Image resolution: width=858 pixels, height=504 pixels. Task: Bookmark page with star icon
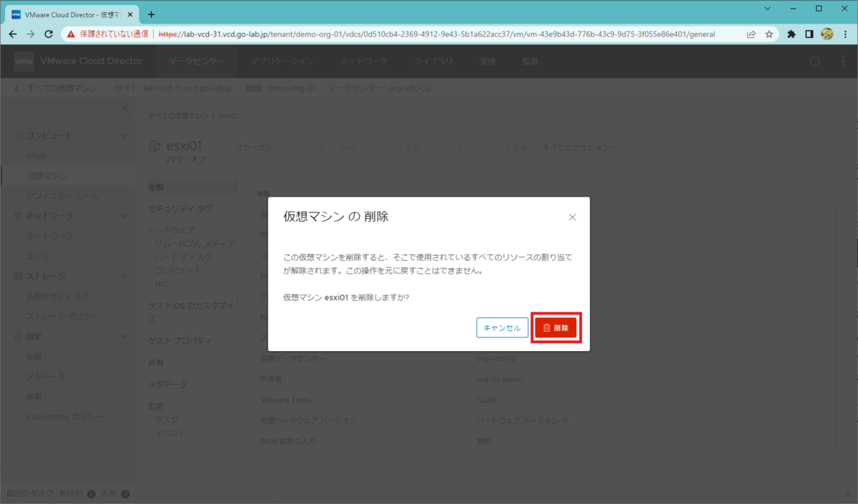pos(769,34)
